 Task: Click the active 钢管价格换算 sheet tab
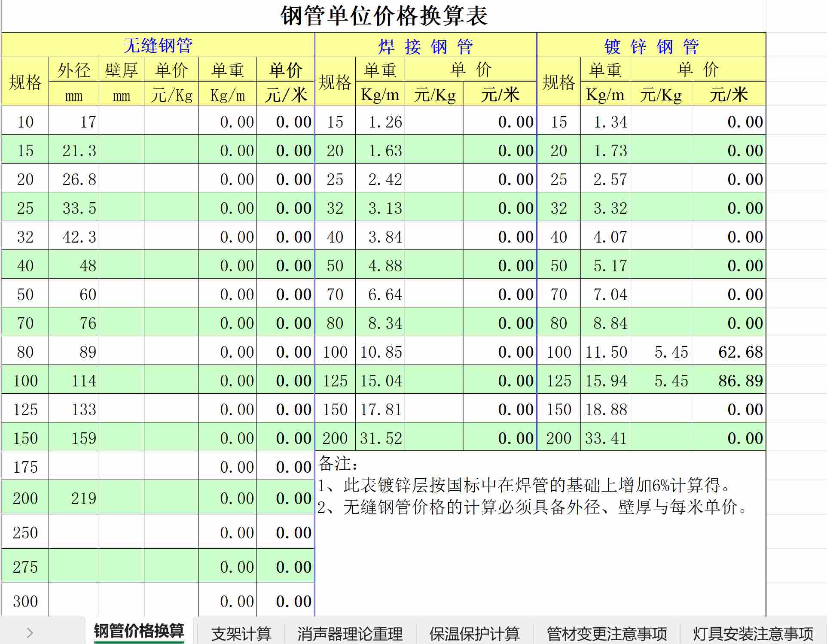pyautogui.click(x=139, y=631)
